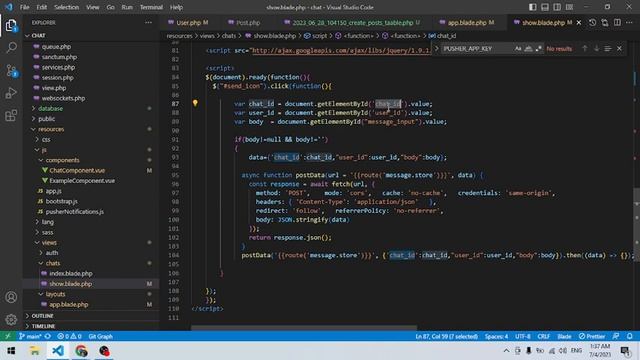Split the editor right
The width and height of the screenshot is (640, 360).
point(617,23)
